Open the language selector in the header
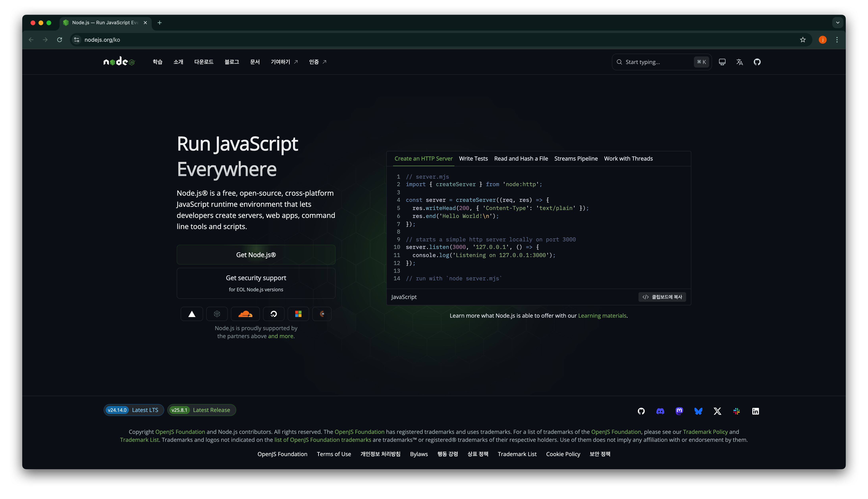 740,62
